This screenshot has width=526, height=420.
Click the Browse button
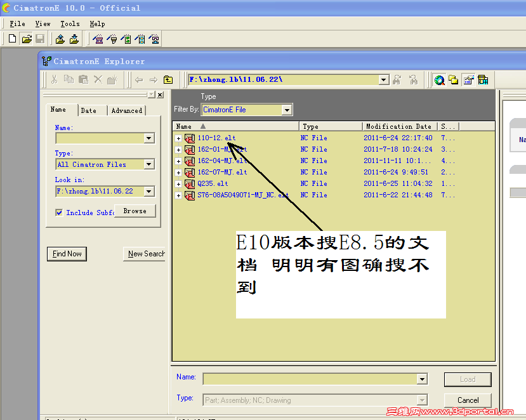coord(135,211)
